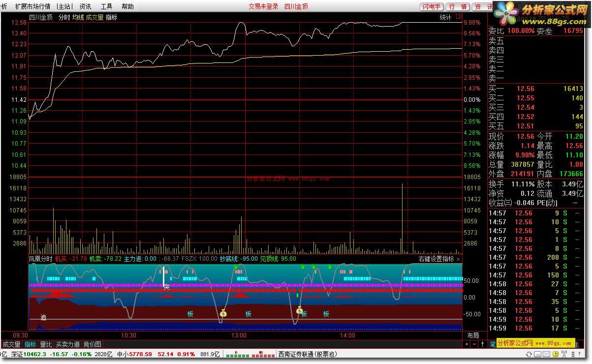Click the exclamation icon in status bar
The width and height of the screenshot is (592, 364).
580,354
